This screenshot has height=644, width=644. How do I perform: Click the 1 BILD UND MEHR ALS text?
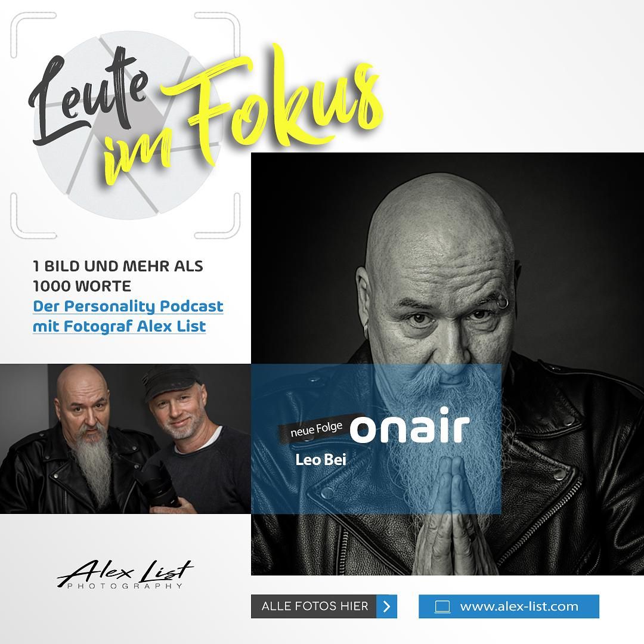pyautogui.click(x=118, y=266)
